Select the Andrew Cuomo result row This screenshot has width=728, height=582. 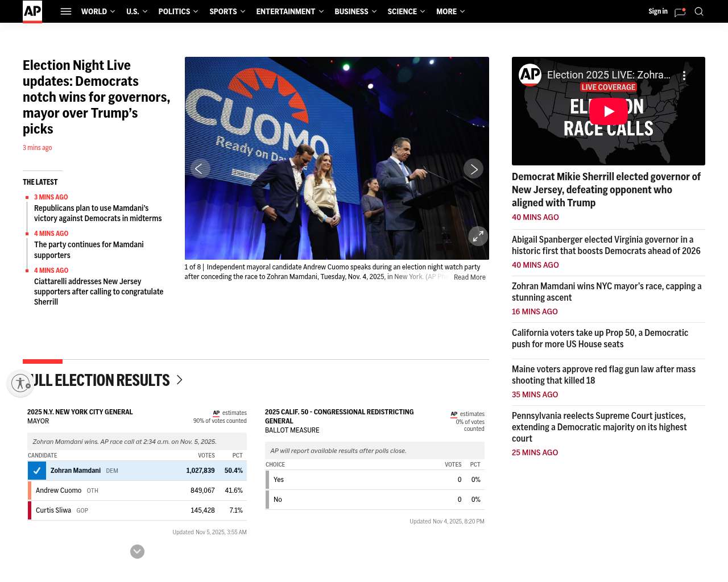click(137, 490)
